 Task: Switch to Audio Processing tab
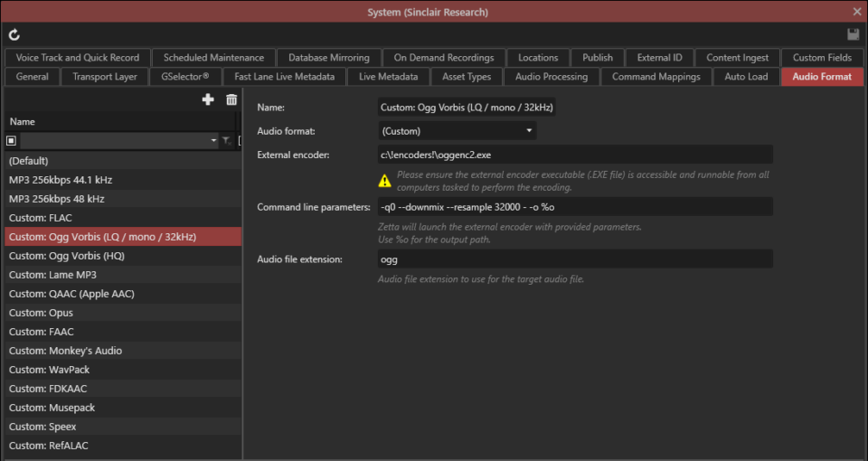pyautogui.click(x=552, y=76)
